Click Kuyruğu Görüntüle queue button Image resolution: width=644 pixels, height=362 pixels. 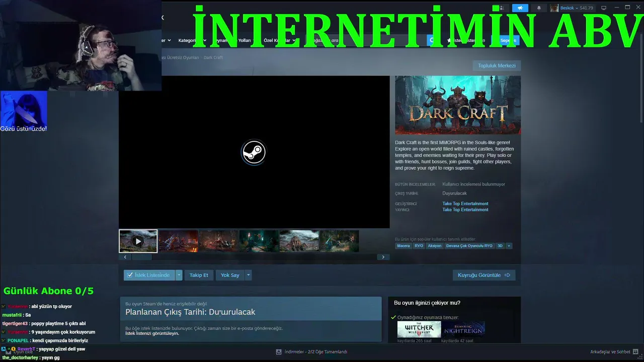click(484, 275)
